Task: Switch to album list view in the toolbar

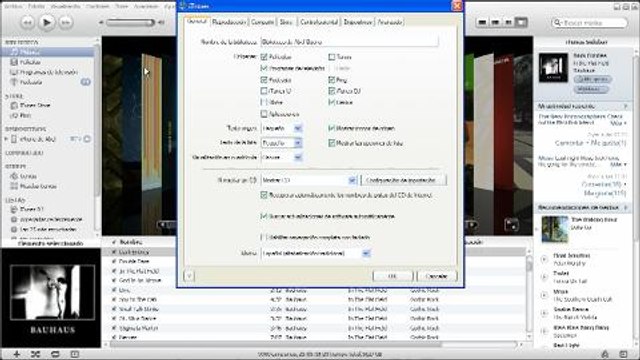Action: pos(495,22)
